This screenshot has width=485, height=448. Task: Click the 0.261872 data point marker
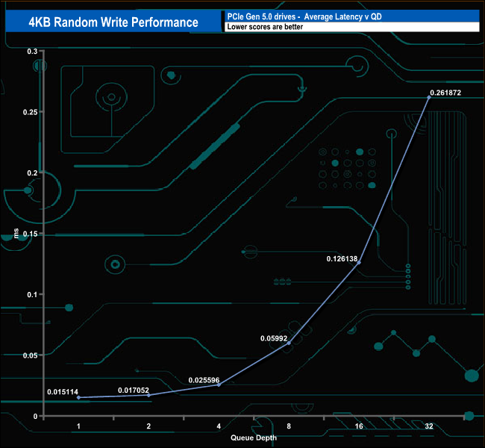[429, 97]
